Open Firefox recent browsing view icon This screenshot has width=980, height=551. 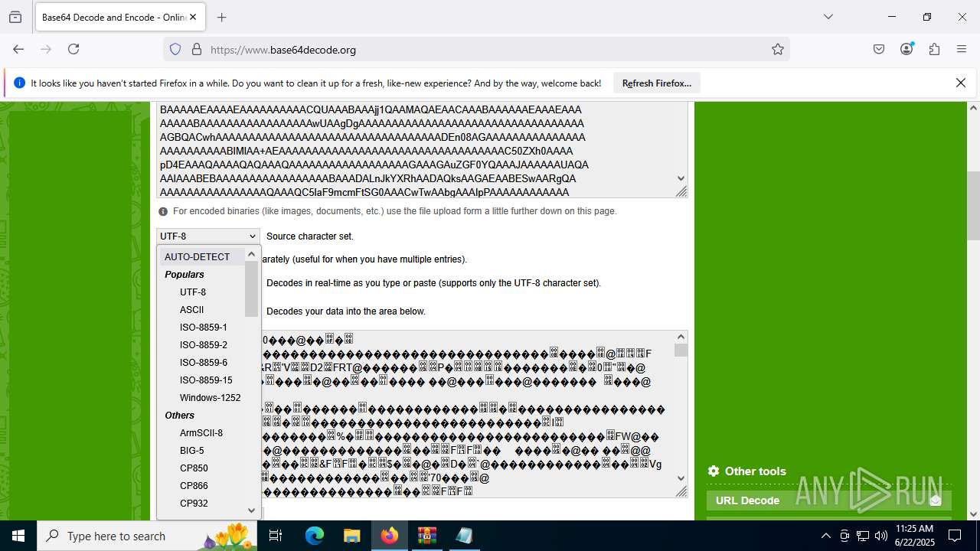tap(15, 17)
